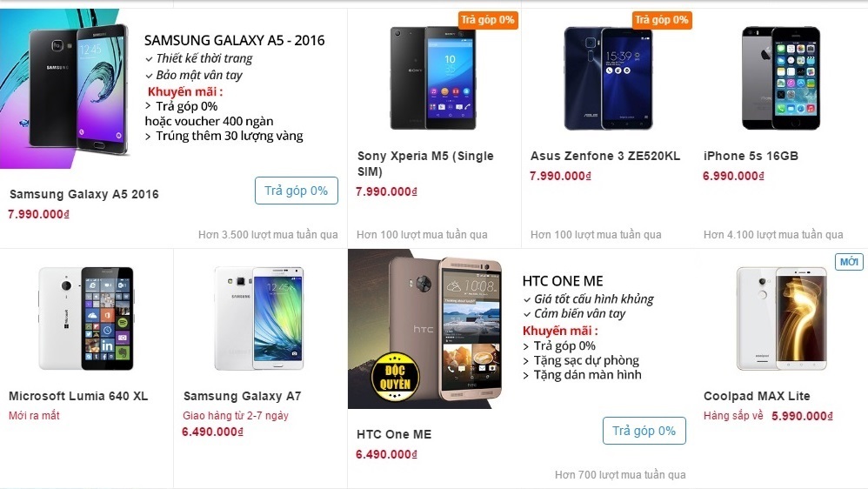Open the Sony Xperia M5 (Single SIM) link

click(x=425, y=164)
